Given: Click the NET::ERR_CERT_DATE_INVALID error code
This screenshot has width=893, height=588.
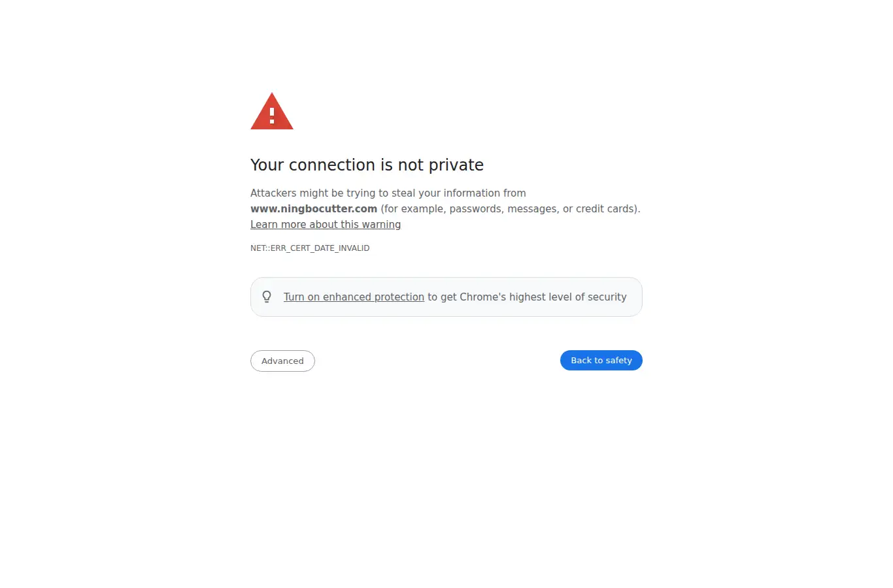Looking at the screenshot, I should [x=310, y=248].
